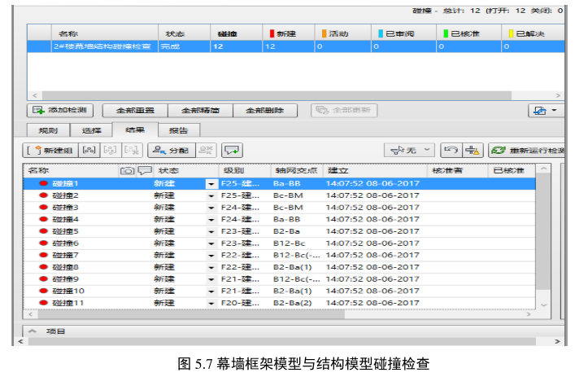The height and width of the screenshot is (377, 588).
Task: Sort by the results 状态 status header
Action: point(185,170)
